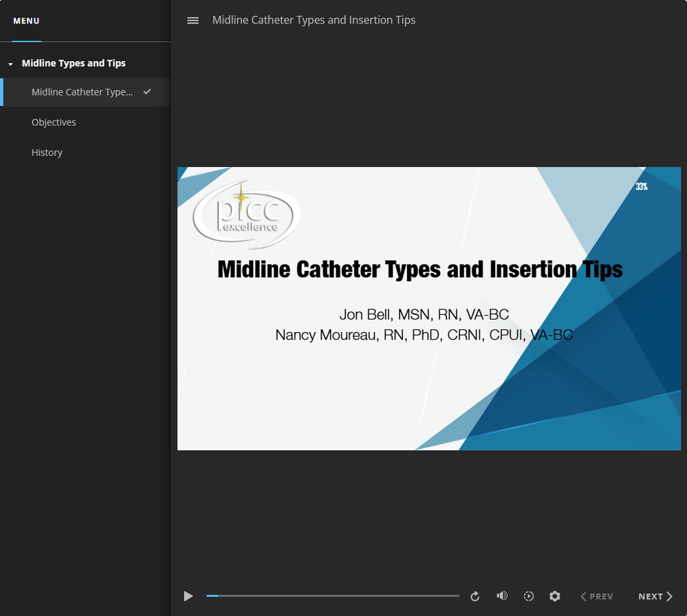This screenshot has width=687, height=616.
Task: Switch to the MENU tab
Action: click(x=26, y=21)
